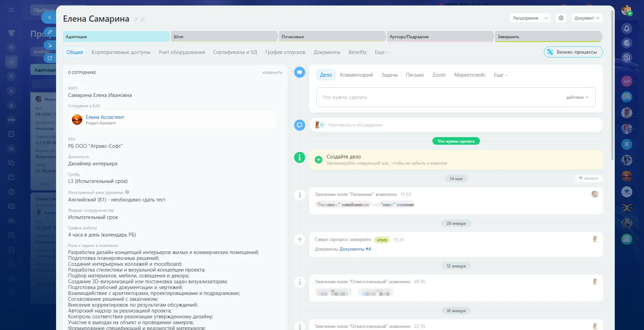
Task: Open действия dropdown in todo field
Action: (x=577, y=97)
